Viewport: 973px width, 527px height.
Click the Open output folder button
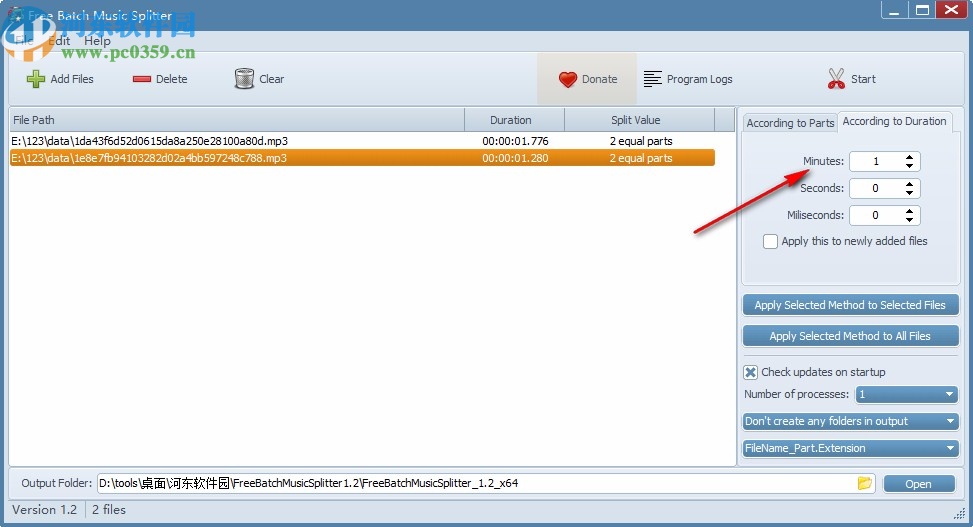(919, 484)
